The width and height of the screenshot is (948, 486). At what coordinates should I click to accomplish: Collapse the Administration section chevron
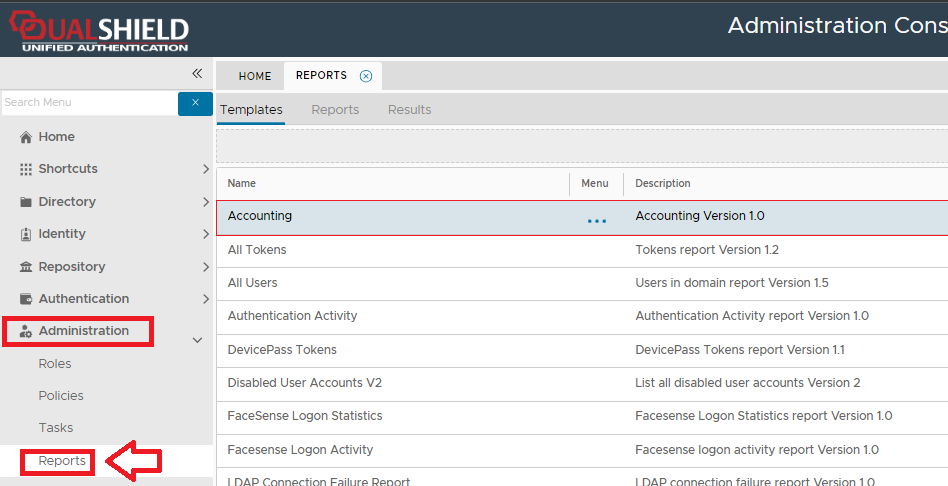pyautogui.click(x=197, y=340)
